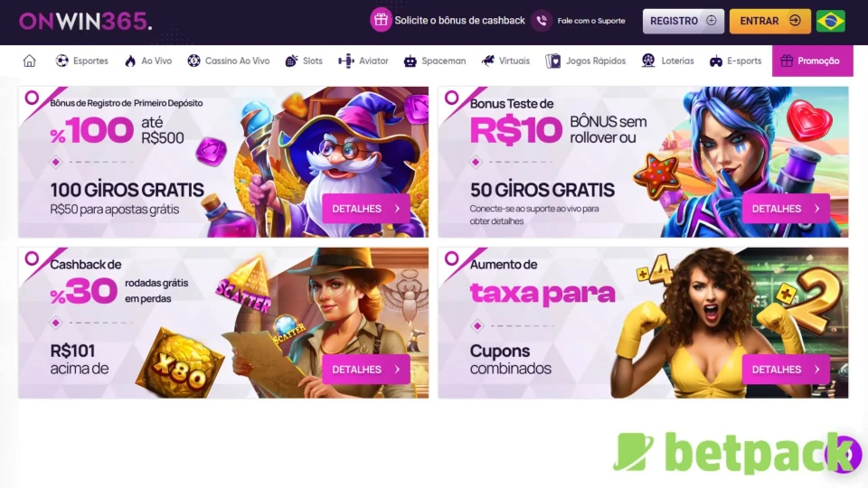Screen dimensions: 868x488
Task: Select the Ao Vivo flame icon
Action: click(x=130, y=61)
